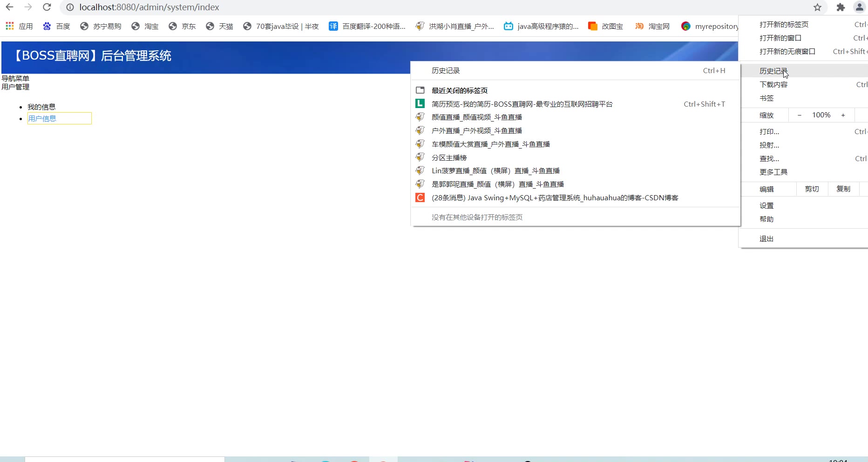
Task: Select 投射... in Chrome menu
Action: (803, 145)
